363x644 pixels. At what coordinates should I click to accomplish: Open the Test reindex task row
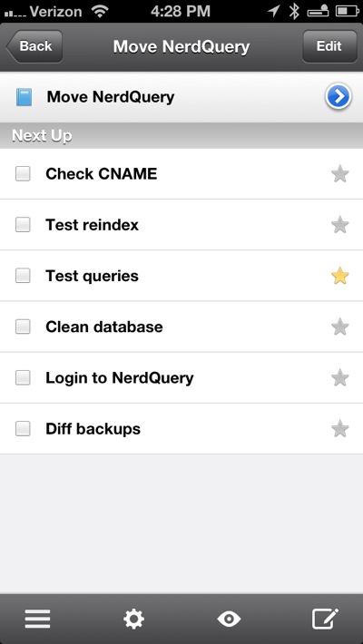point(181,225)
